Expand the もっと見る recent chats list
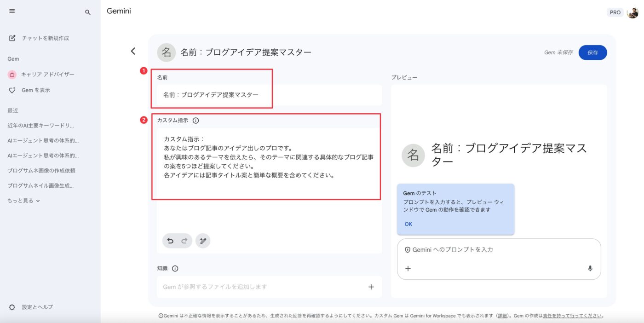Screen dimensions: 644x323 coord(24,201)
